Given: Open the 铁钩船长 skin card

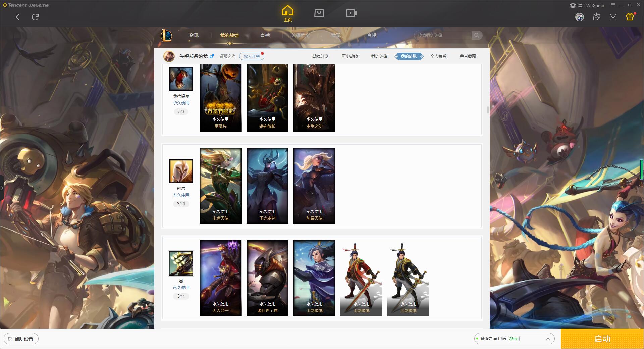Looking at the screenshot, I should (267, 98).
